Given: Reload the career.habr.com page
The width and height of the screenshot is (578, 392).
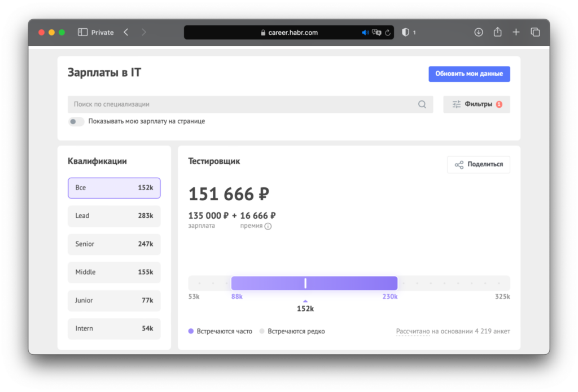Looking at the screenshot, I should click(x=388, y=33).
